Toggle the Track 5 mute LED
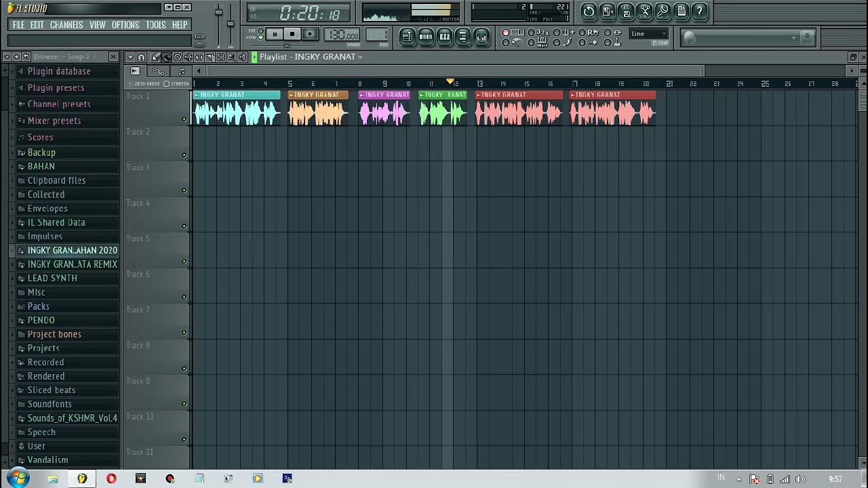Image resolution: width=868 pixels, height=488 pixels. (x=184, y=262)
